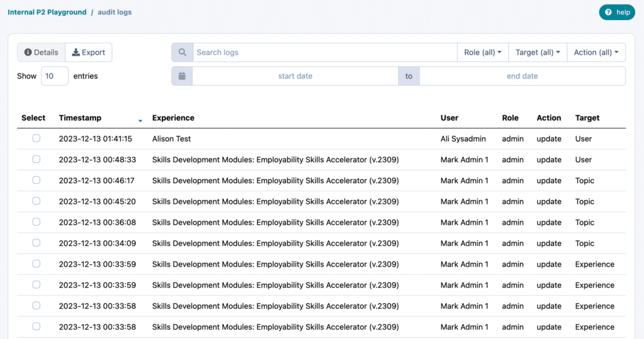The width and height of the screenshot is (644, 339).
Task: Select checkbox for Alison Test row
Action: (x=36, y=138)
